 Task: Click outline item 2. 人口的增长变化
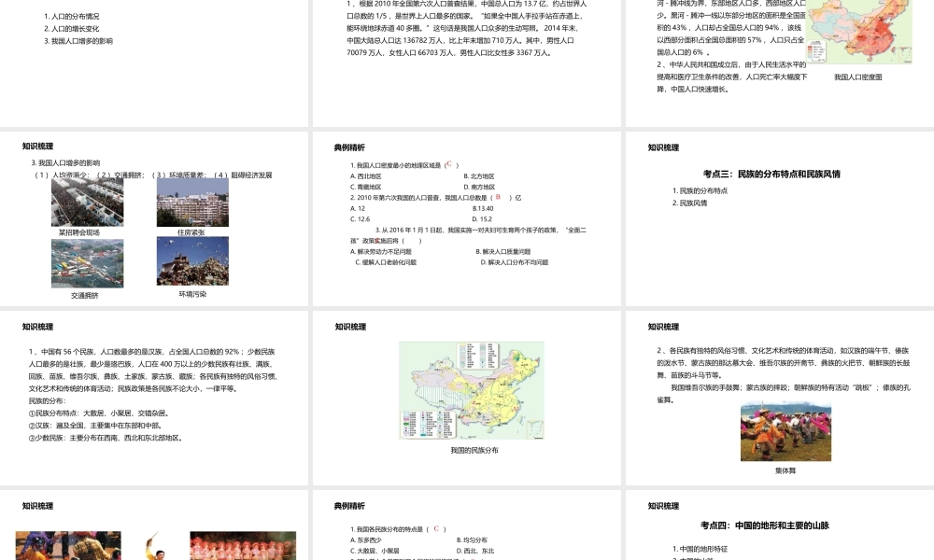(x=72, y=29)
